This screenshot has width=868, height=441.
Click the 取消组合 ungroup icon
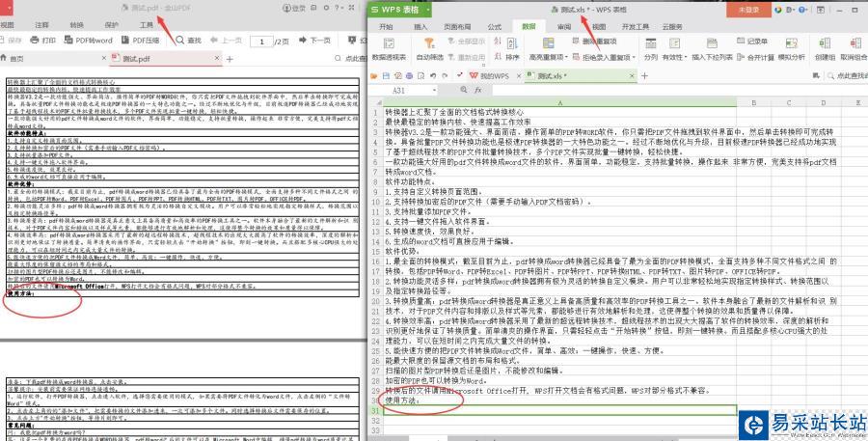(854, 43)
